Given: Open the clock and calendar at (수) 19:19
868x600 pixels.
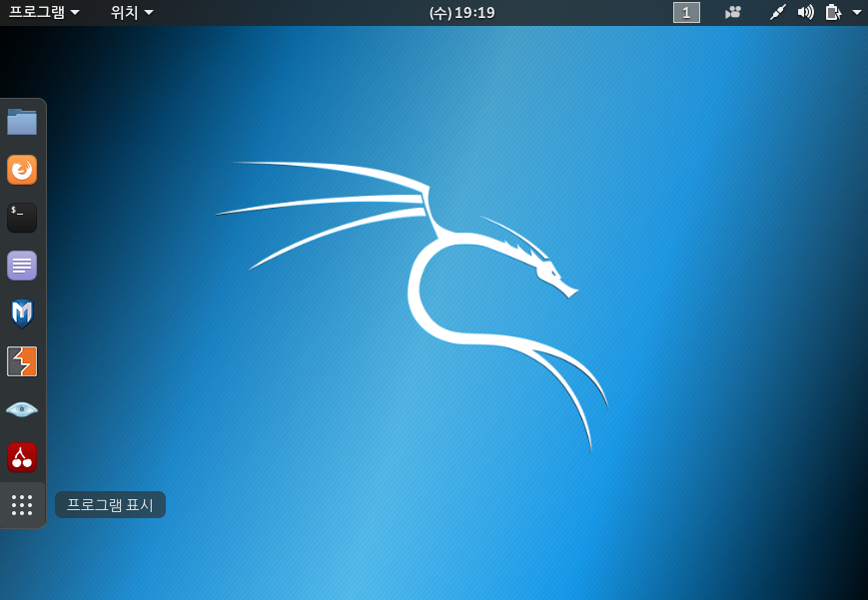Looking at the screenshot, I should 461,12.
